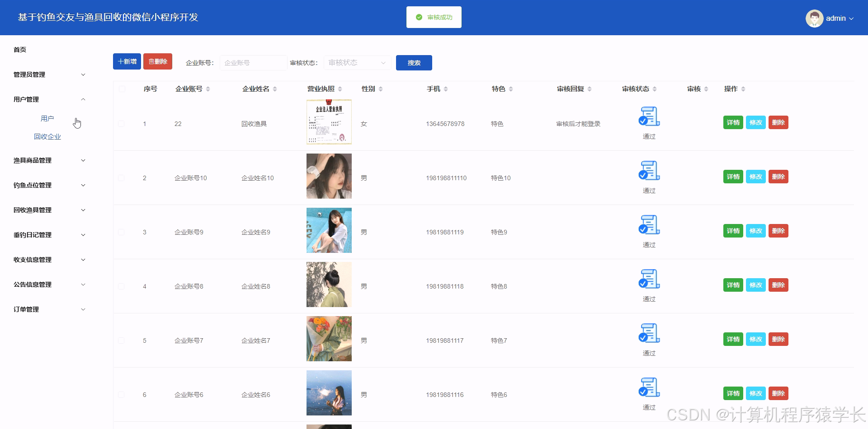This screenshot has width=868, height=429.
Task: Click the 企业账号 input field
Action: point(253,63)
